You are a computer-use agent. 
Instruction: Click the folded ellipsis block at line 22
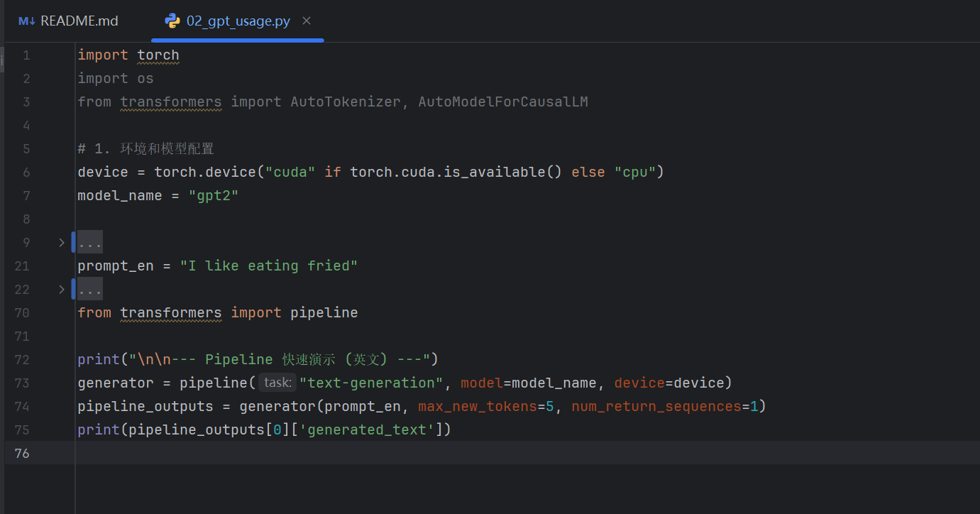point(90,289)
